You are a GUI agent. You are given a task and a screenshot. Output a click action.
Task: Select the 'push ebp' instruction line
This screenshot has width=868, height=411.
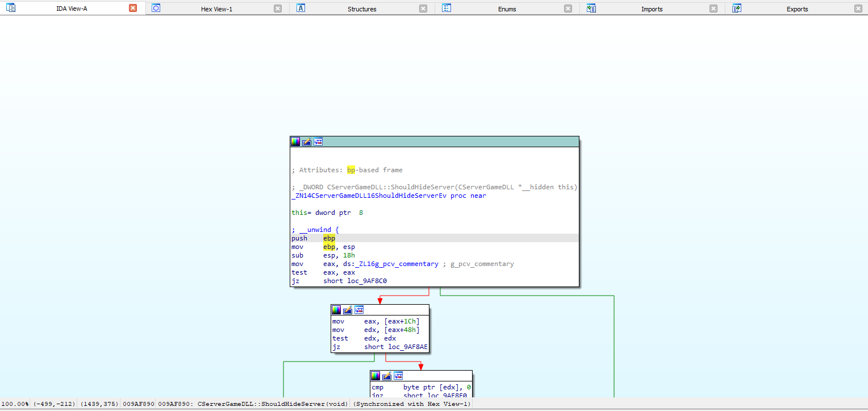[x=435, y=238]
